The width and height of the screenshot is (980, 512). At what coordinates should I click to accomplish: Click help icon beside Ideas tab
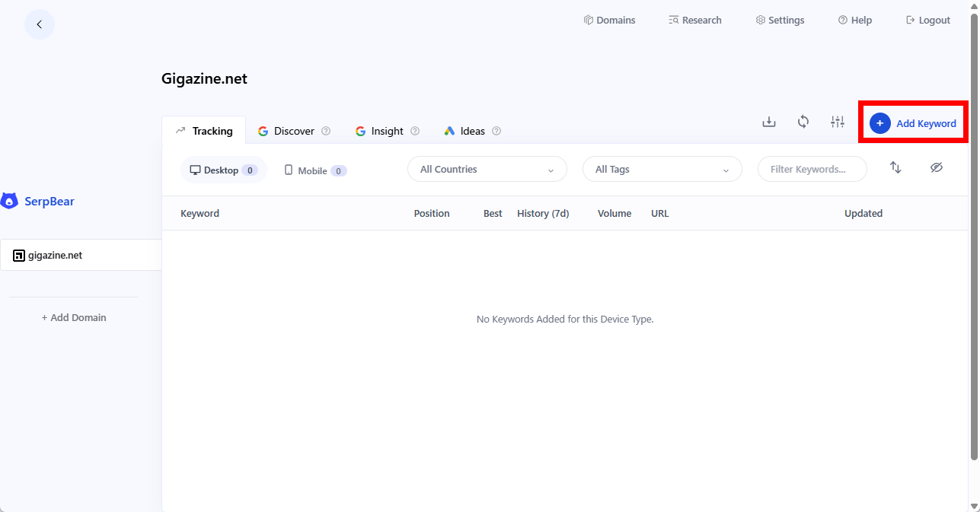[x=496, y=131]
